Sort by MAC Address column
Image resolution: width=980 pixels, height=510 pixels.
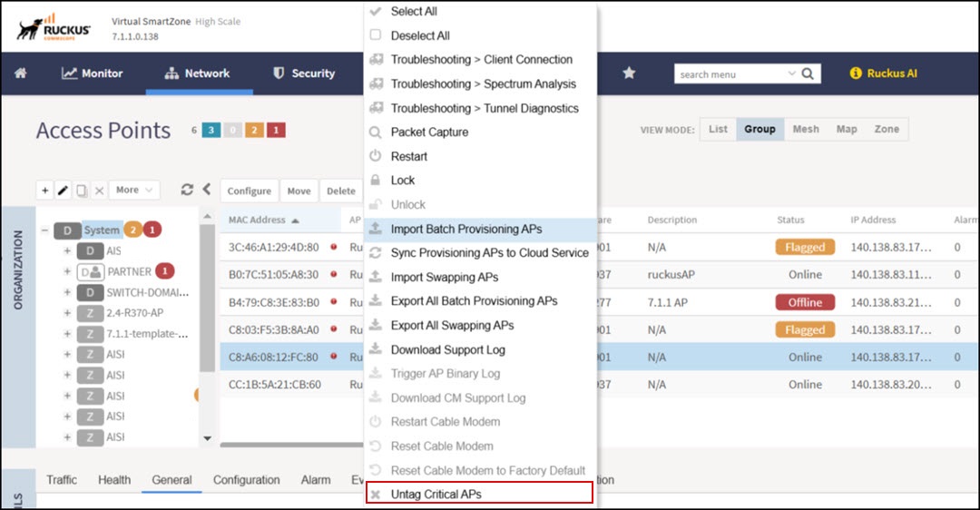(263, 220)
